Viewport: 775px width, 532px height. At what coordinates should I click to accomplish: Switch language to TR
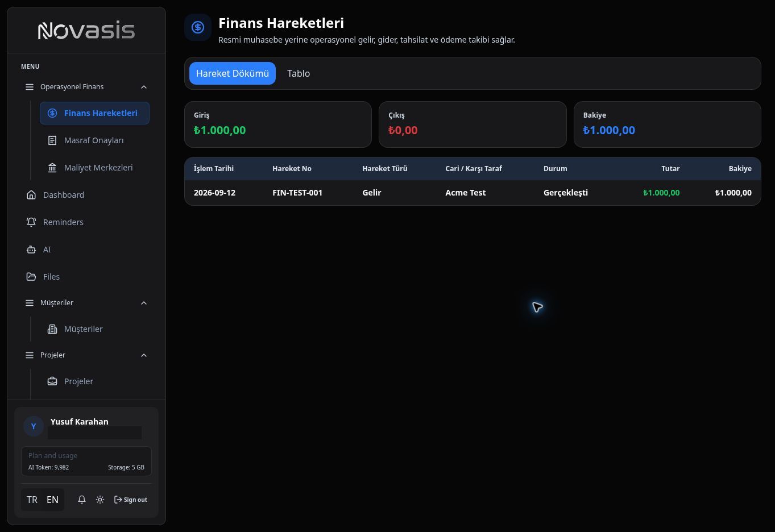(32, 500)
